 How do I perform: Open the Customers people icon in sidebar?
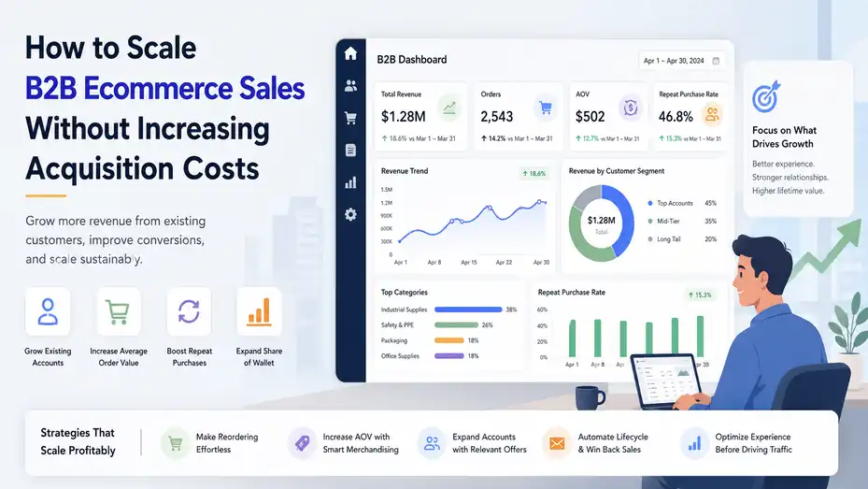coord(350,86)
